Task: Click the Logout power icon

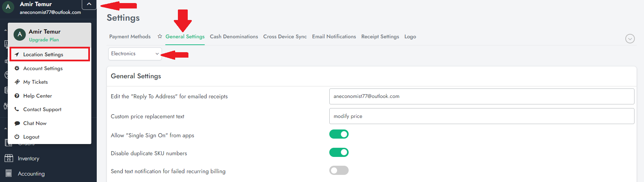Action: click(x=17, y=137)
